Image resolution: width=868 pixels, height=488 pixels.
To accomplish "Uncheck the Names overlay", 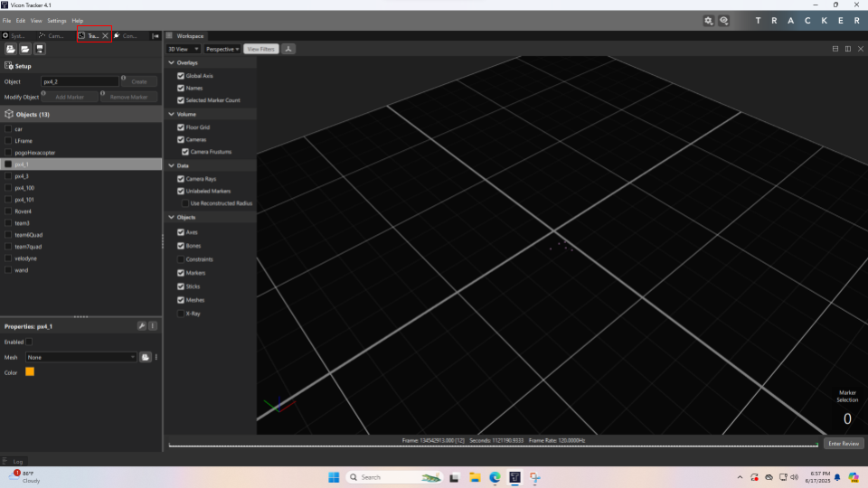I will [181, 88].
